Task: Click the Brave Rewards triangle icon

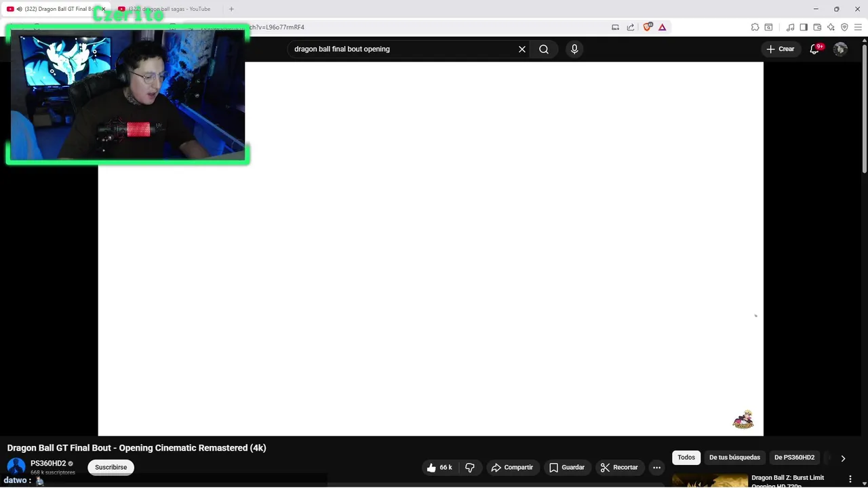Action: (663, 27)
